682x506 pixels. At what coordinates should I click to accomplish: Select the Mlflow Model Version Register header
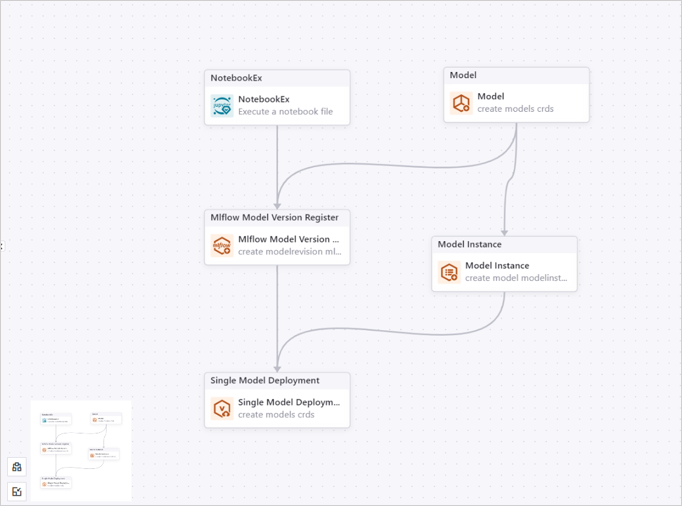274,217
